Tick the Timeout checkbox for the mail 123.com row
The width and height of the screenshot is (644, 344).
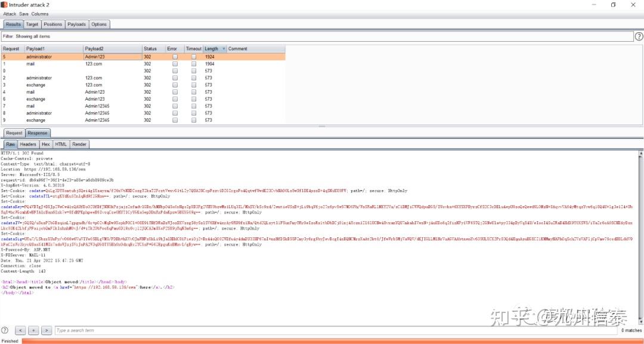pos(194,64)
